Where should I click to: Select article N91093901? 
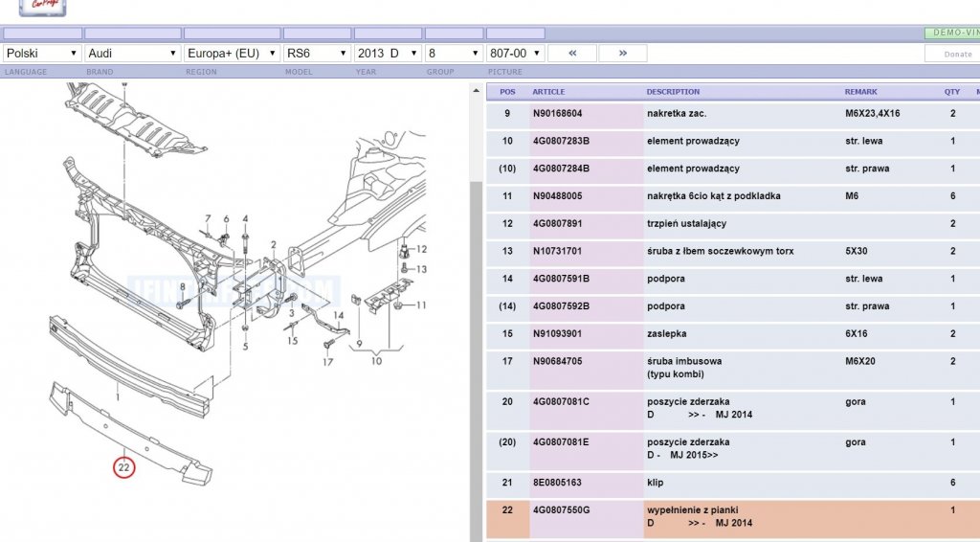tap(557, 333)
